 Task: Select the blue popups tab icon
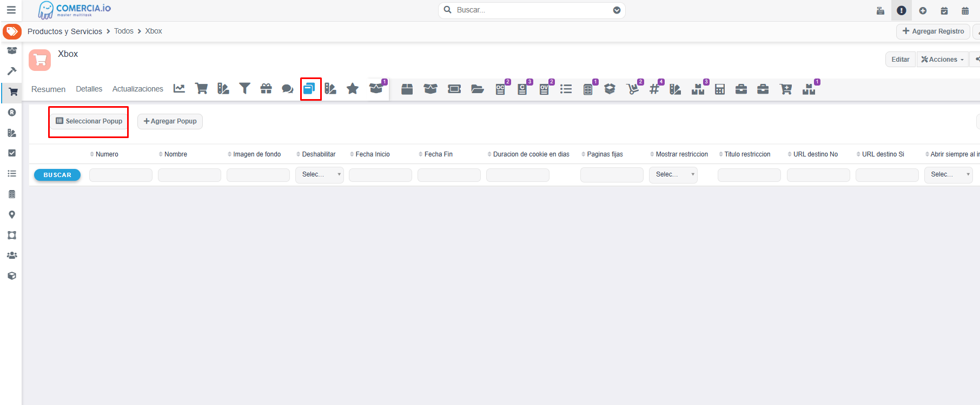[x=309, y=89]
